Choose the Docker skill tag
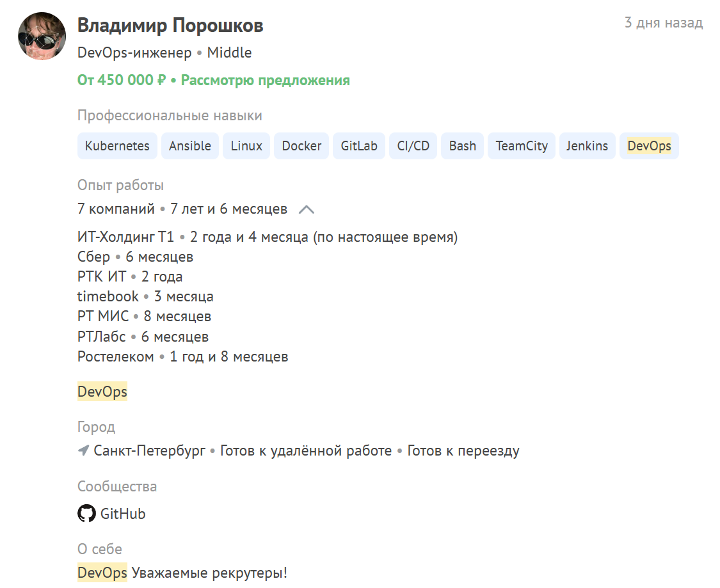The height and width of the screenshot is (588, 720). pos(301,146)
